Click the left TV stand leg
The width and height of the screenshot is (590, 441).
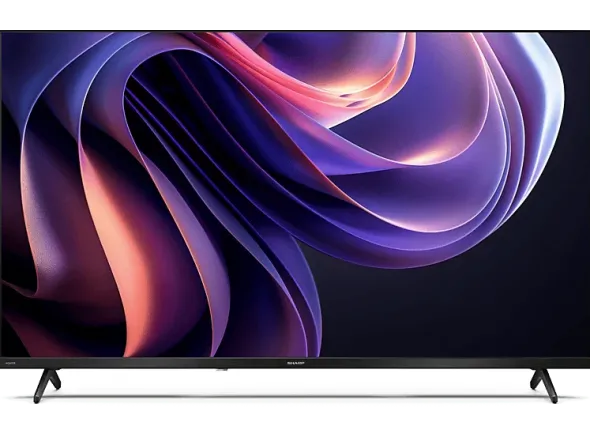pos(47,386)
